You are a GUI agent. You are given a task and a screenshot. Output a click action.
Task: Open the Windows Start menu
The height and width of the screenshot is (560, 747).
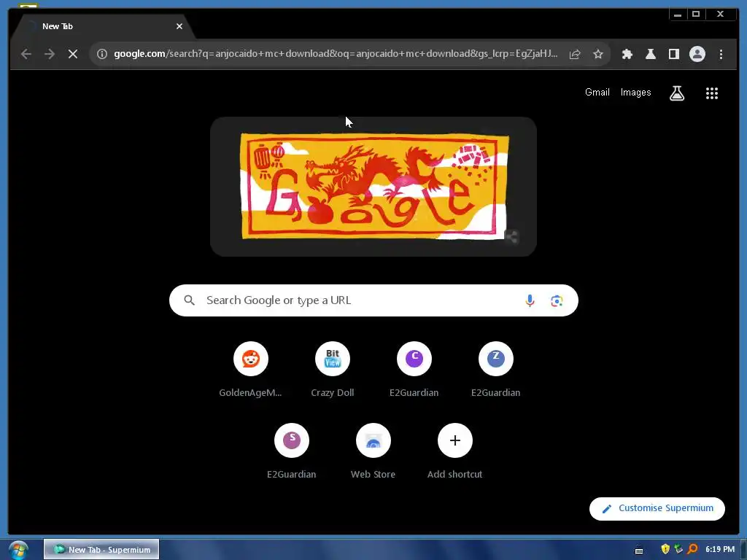click(18, 550)
